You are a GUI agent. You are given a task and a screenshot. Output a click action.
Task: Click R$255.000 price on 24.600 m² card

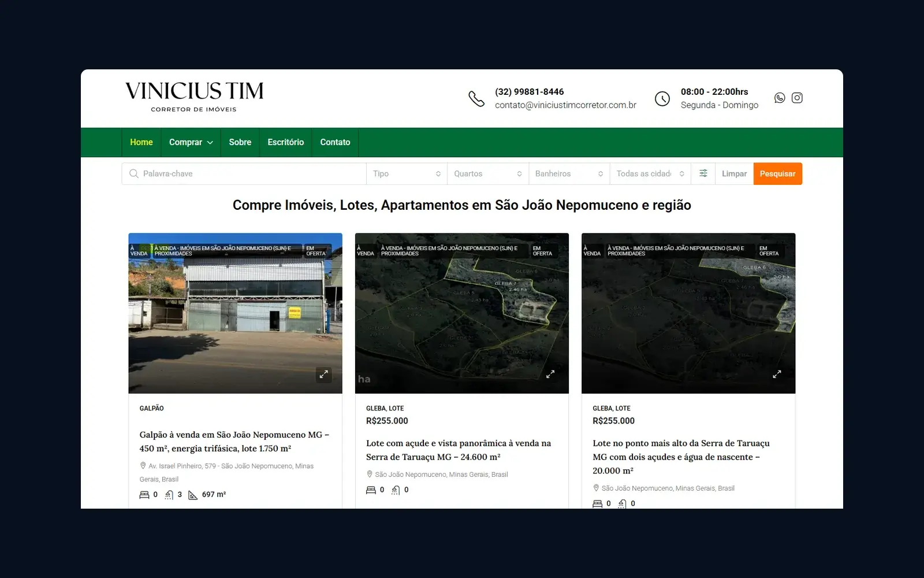tap(387, 421)
